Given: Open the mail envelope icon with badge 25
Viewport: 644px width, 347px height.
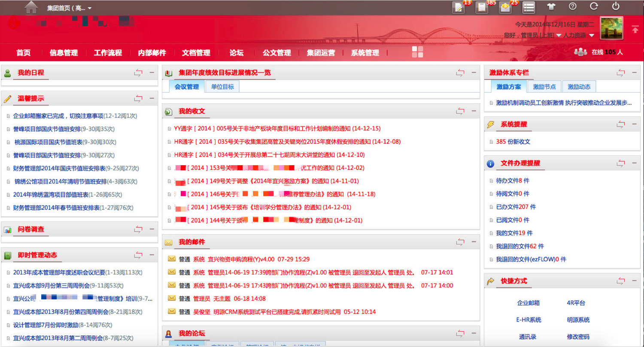Looking at the screenshot, I should point(505,8).
